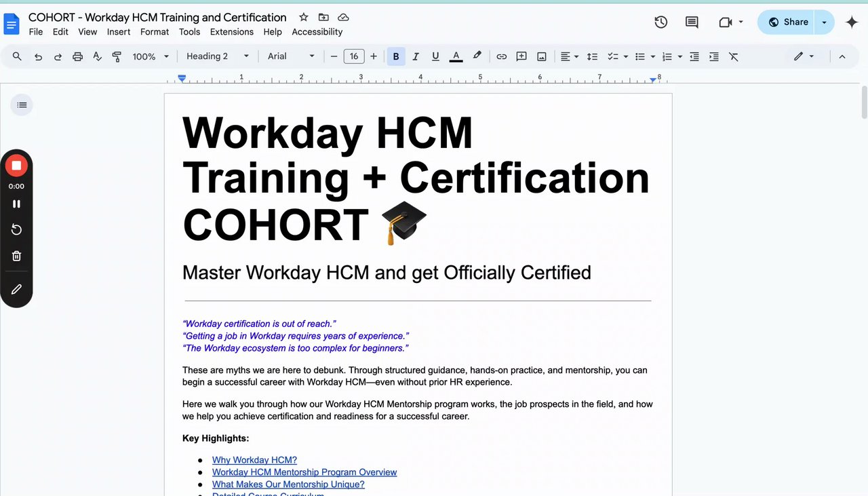Click the vertical scrollbar thumb

864,102
